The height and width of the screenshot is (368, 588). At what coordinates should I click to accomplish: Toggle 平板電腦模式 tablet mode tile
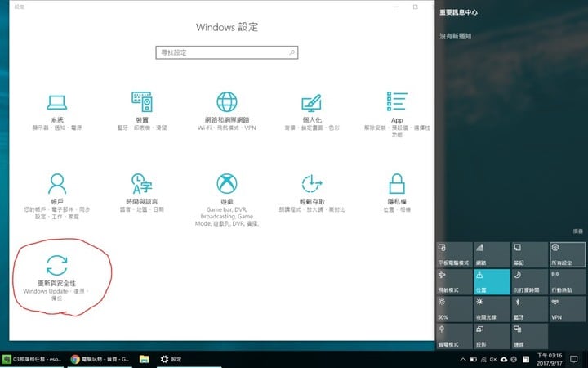pyautogui.click(x=454, y=254)
